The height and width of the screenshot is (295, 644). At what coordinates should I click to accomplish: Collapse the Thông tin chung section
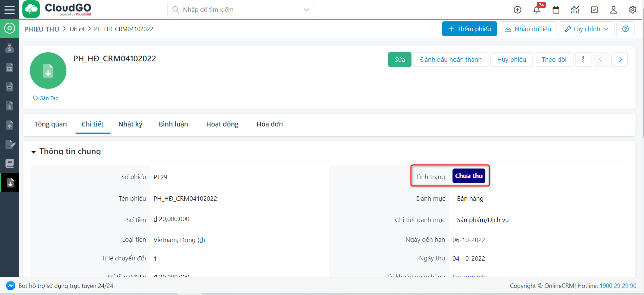coord(34,152)
